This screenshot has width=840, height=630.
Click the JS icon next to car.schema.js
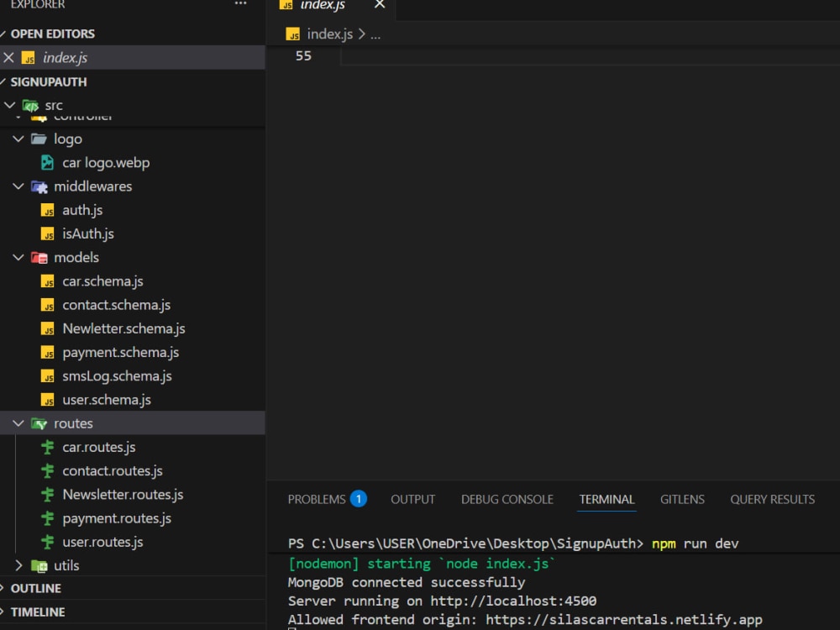[x=47, y=281]
